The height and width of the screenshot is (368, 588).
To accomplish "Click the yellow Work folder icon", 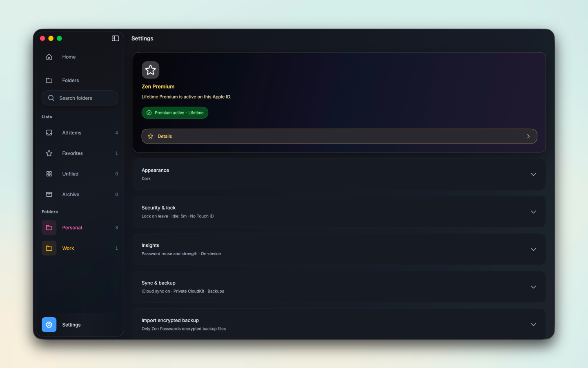I will click(49, 248).
